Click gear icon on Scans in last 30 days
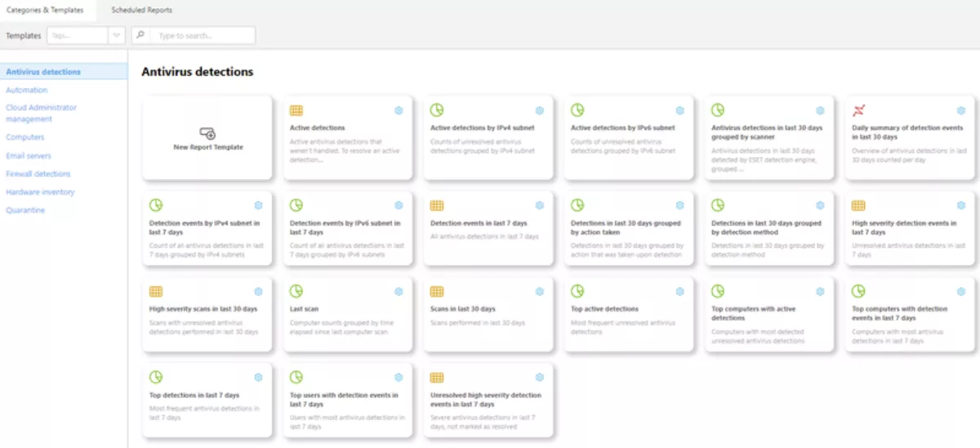 tap(539, 291)
